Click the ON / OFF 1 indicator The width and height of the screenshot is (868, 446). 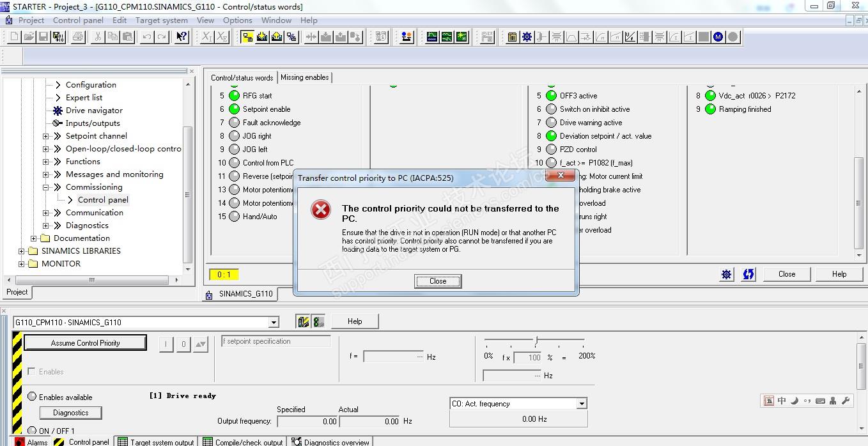[32, 431]
